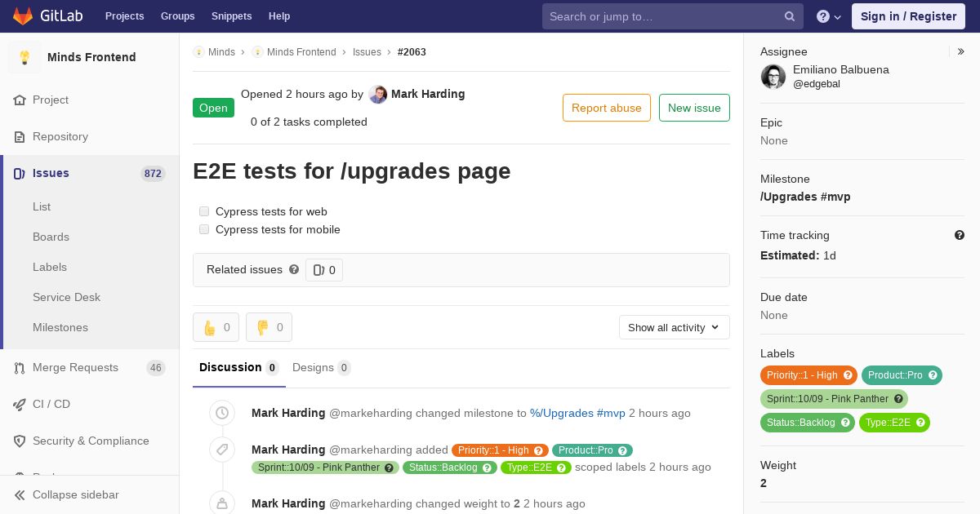Click the Minds Frontend lightbulb avatar

pyautogui.click(x=24, y=57)
